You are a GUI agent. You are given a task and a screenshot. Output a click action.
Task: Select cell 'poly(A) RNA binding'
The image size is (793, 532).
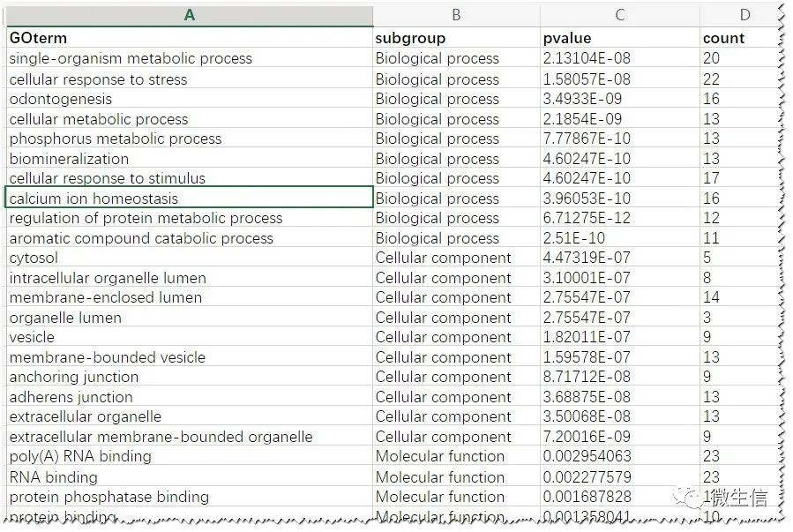[189, 456]
